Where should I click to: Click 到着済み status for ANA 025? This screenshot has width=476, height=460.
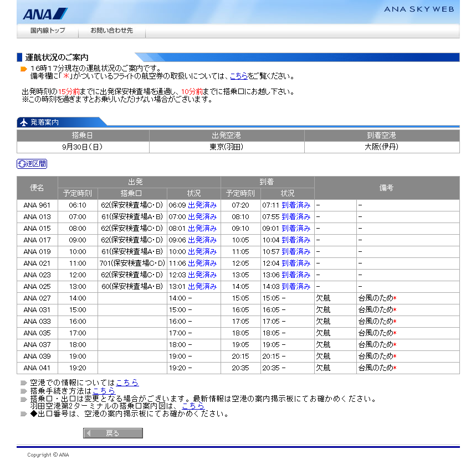296,287
